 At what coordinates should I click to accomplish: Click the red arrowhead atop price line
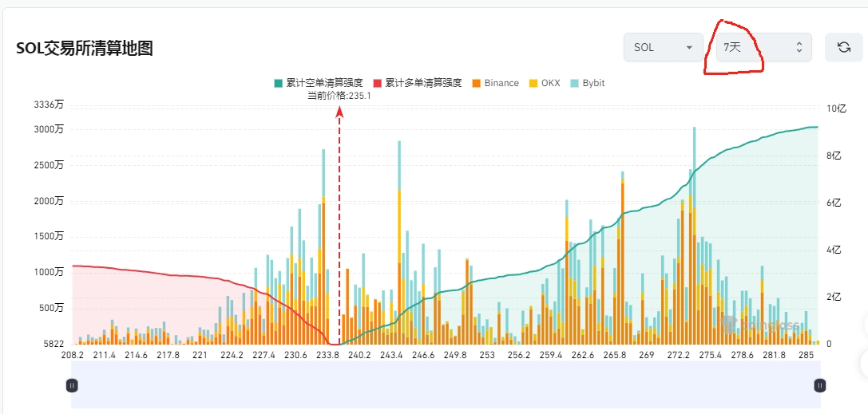[339, 112]
